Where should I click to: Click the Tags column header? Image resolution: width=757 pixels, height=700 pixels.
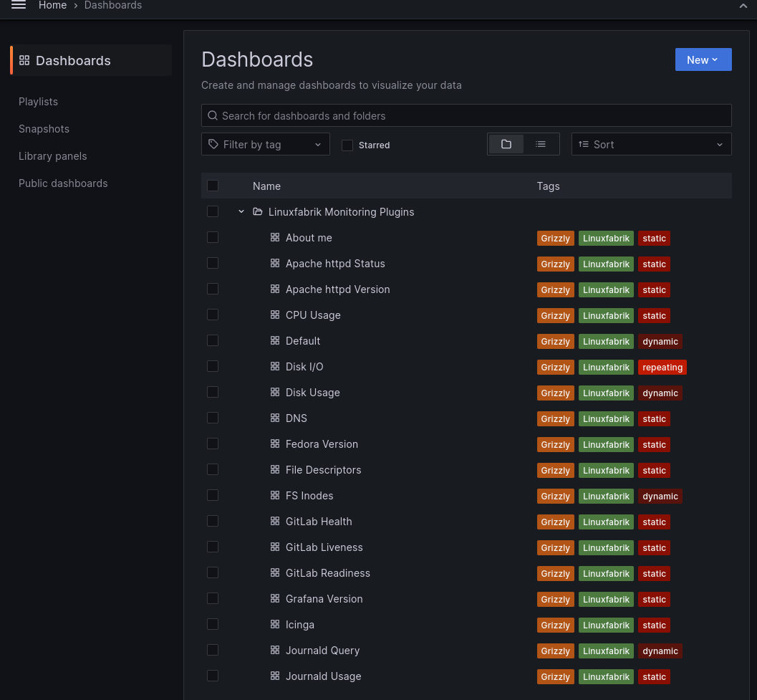click(548, 186)
